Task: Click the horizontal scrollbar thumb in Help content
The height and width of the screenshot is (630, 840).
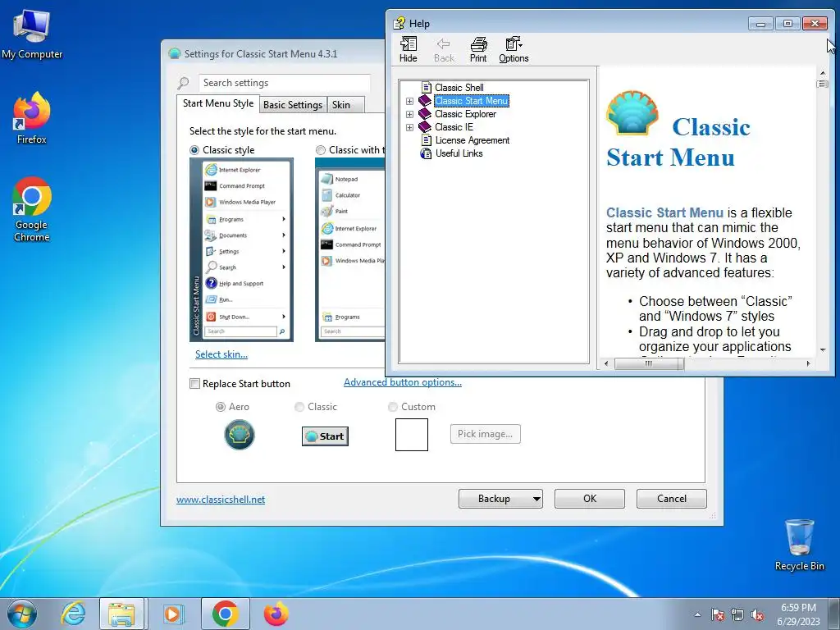Action: pyautogui.click(x=649, y=363)
